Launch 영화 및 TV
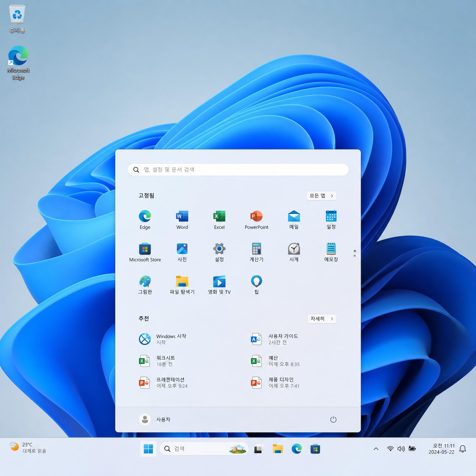 click(219, 285)
